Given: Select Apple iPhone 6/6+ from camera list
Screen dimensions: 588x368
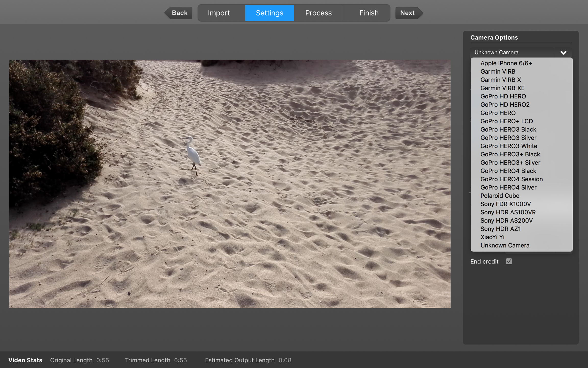Looking at the screenshot, I should 522,63.
